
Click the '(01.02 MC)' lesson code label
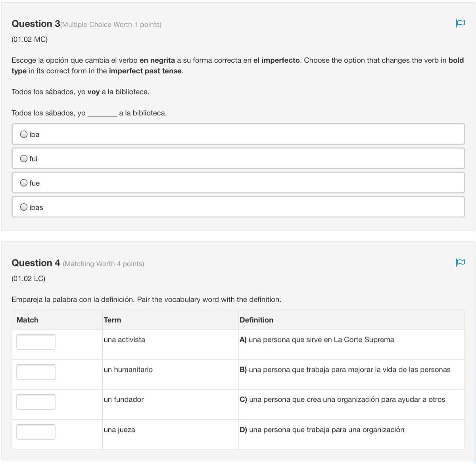[29, 40]
